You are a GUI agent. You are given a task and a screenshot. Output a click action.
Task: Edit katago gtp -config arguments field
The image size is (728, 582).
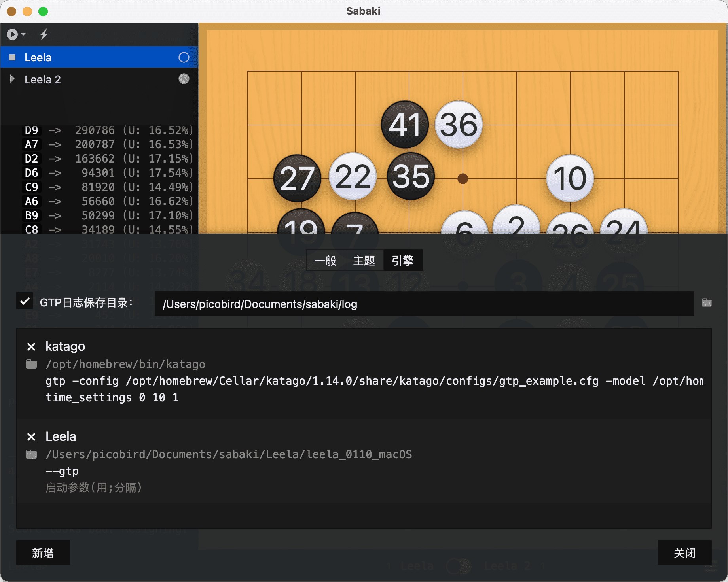[x=374, y=381]
